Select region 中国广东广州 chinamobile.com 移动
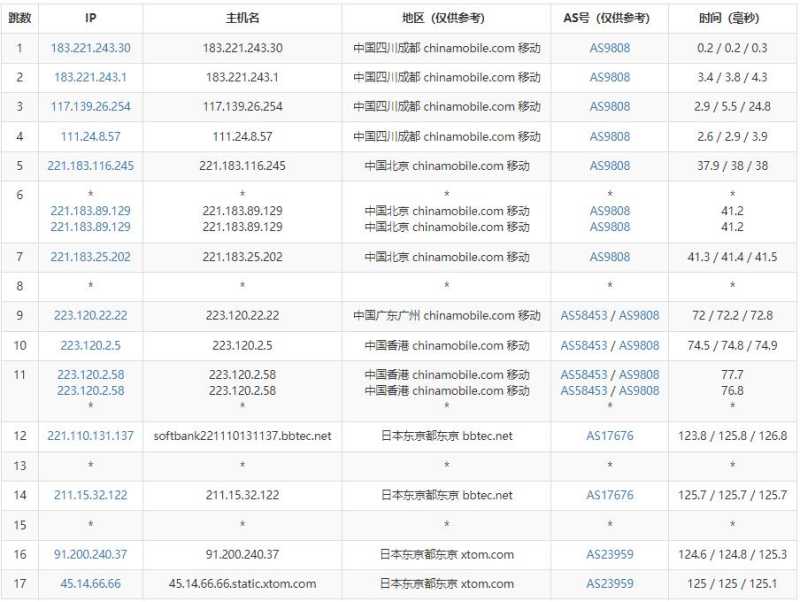Image resolution: width=800 pixels, height=602 pixels. tap(446, 315)
